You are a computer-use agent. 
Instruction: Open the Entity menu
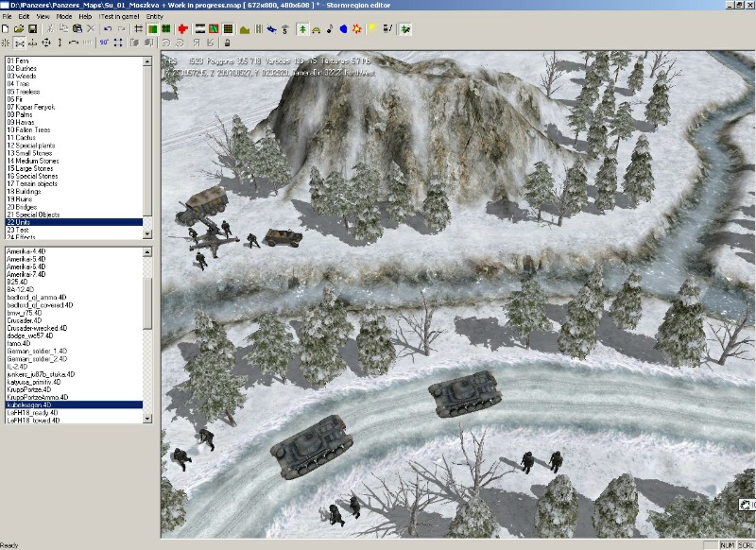[x=156, y=17]
